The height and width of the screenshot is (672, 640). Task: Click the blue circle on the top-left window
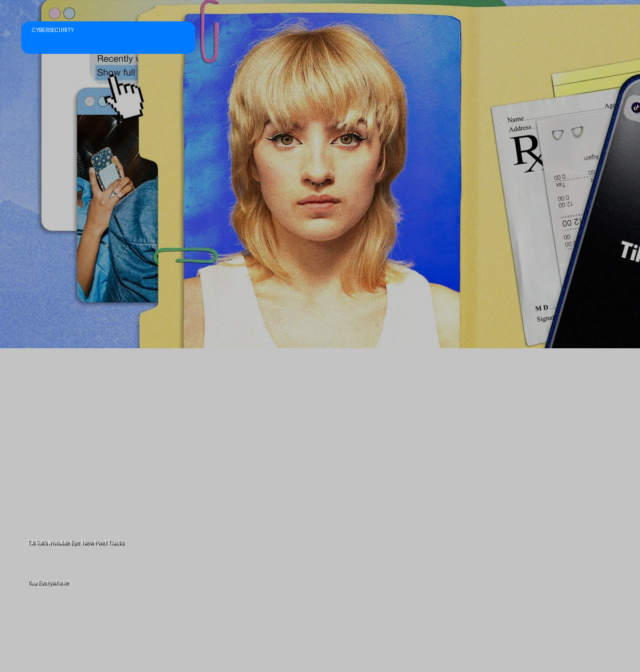click(69, 13)
